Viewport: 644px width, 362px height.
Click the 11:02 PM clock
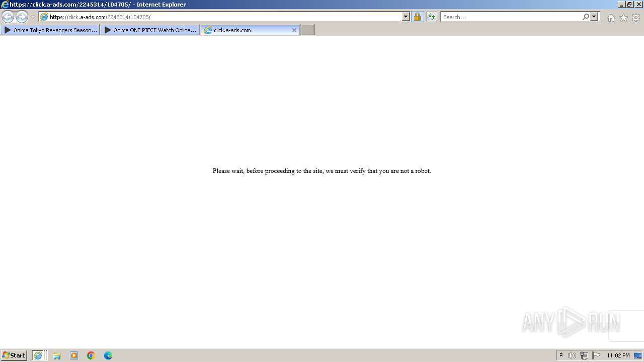(x=618, y=355)
